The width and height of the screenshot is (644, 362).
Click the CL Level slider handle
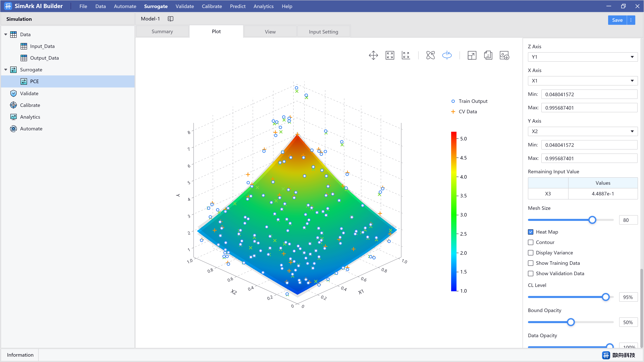pyautogui.click(x=605, y=297)
